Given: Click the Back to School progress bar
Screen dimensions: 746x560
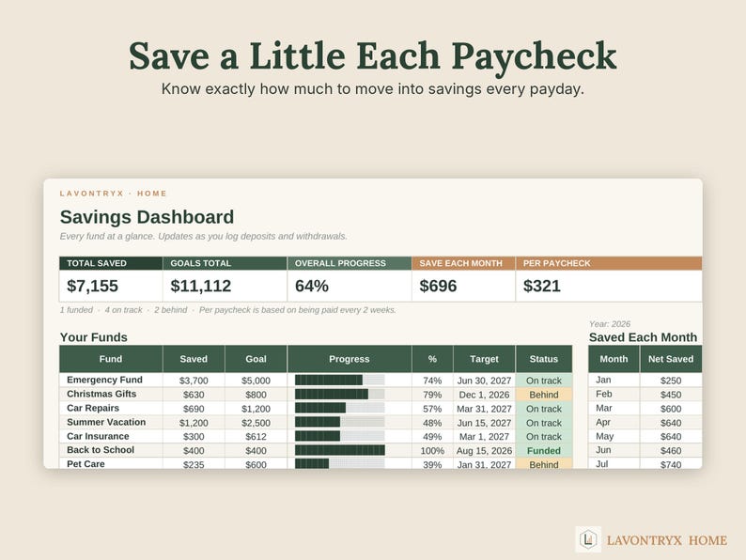Looking at the screenshot, I should 340,450.
